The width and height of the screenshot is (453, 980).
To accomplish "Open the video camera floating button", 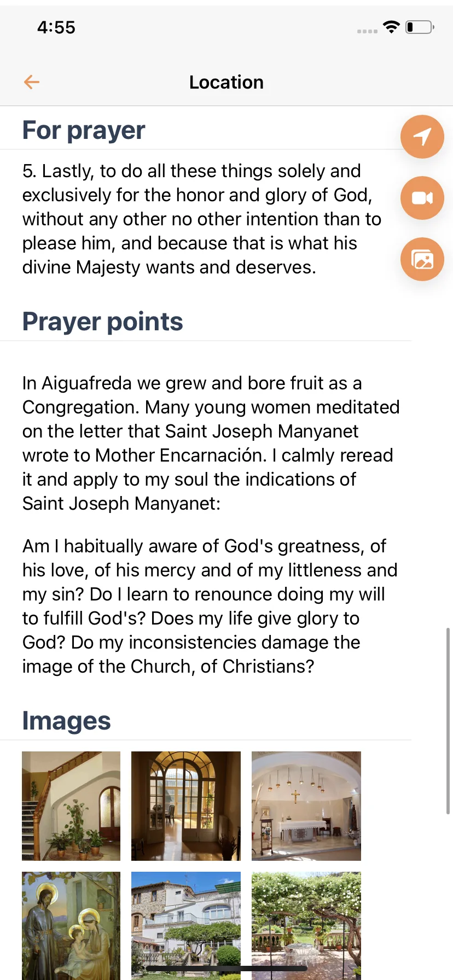I will coord(422,198).
